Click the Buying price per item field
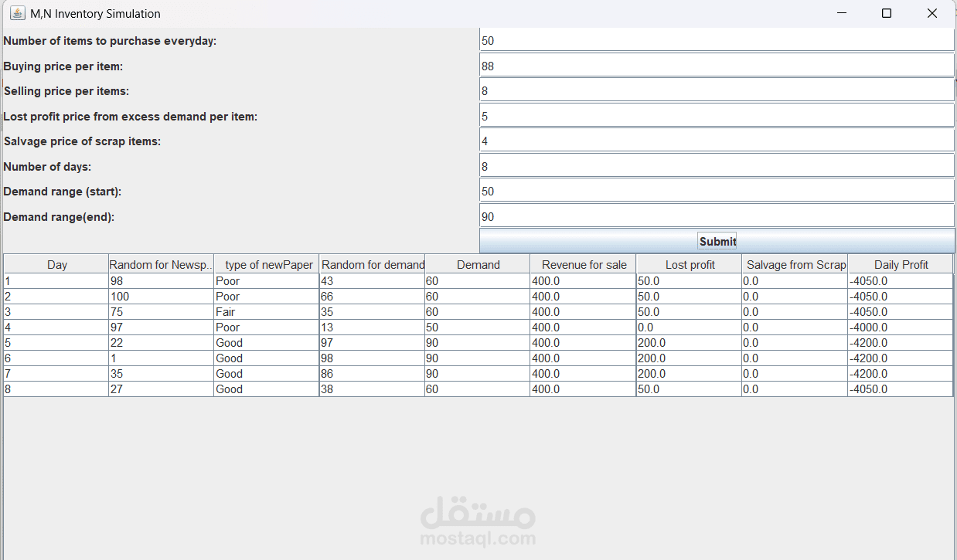Screen dimensions: 957x560 click(717, 66)
